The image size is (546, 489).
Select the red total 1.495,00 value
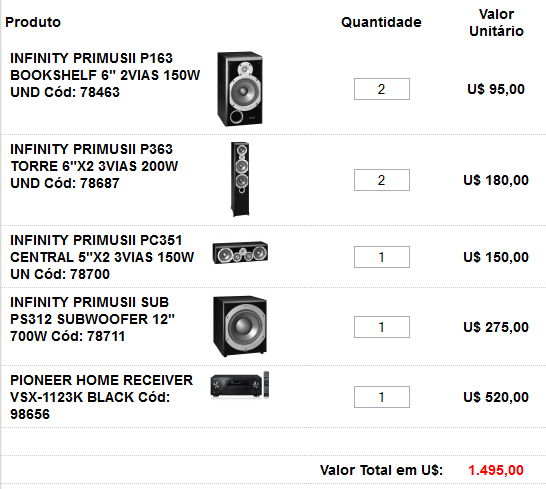click(496, 470)
